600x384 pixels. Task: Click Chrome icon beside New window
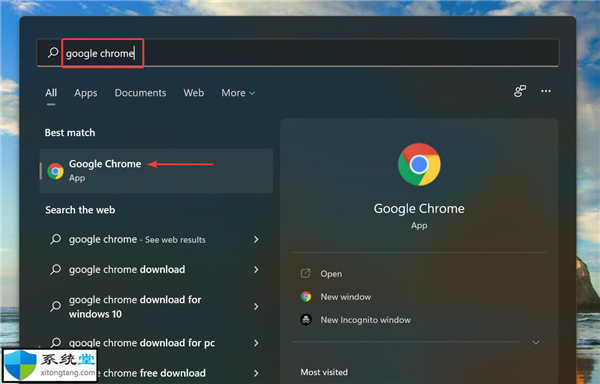tap(306, 296)
